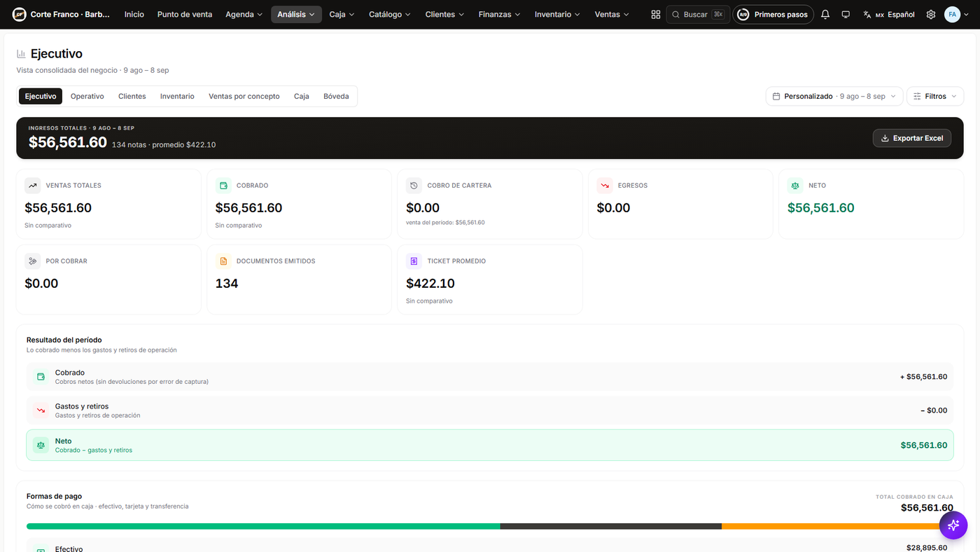Expand the Catálogo menu

click(x=391, y=15)
